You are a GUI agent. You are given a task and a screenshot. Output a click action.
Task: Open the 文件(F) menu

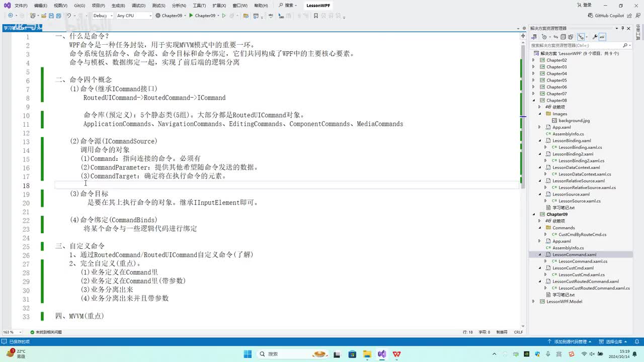[x=21, y=6]
